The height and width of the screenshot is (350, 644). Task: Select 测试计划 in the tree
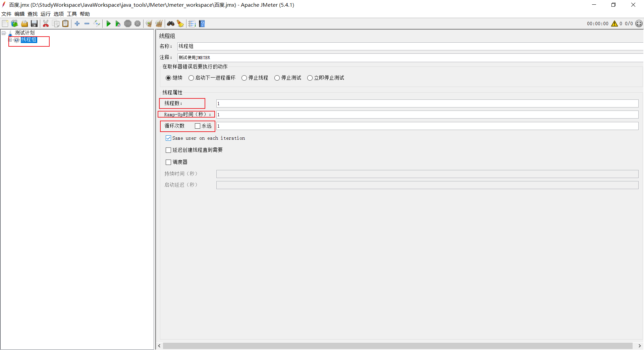(x=25, y=33)
